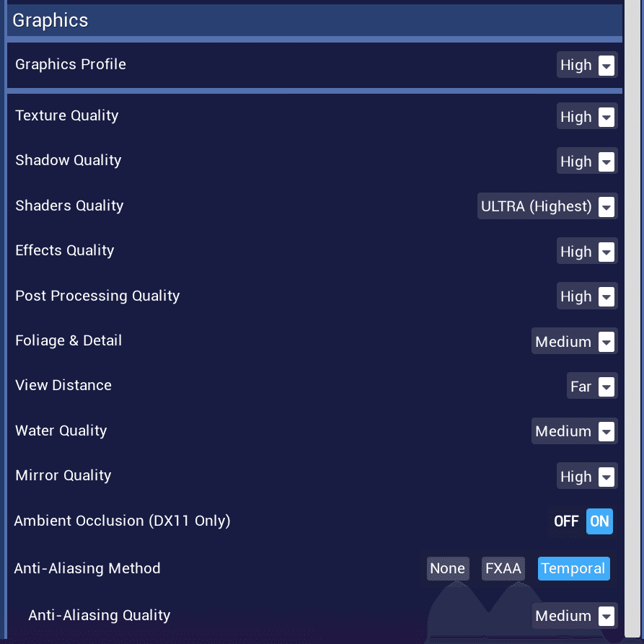Open the Effects Quality dropdown
This screenshot has height=644, width=644.
click(x=586, y=251)
